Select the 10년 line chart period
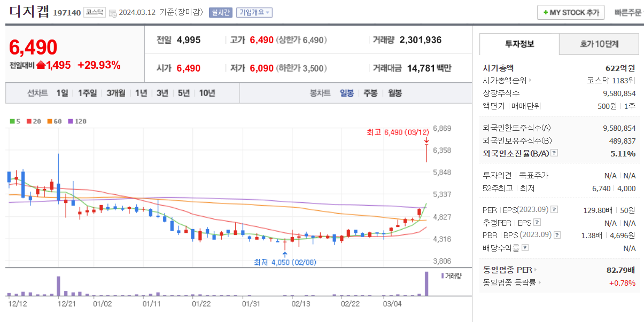The image size is (644, 322). [x=207, y=93]
